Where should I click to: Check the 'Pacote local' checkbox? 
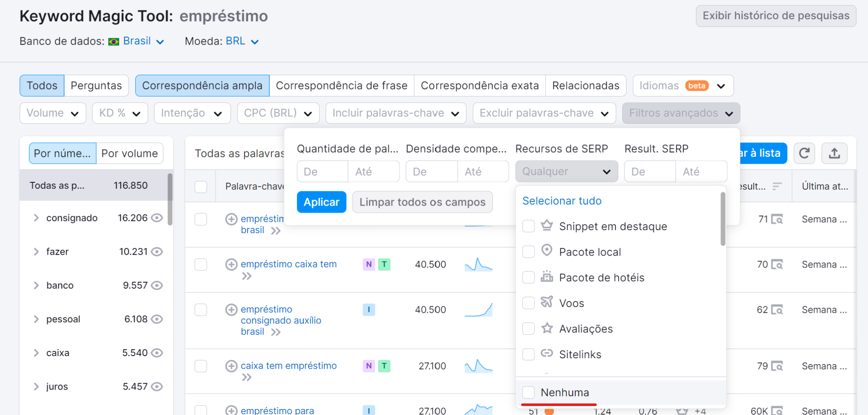tap(529, 252)
